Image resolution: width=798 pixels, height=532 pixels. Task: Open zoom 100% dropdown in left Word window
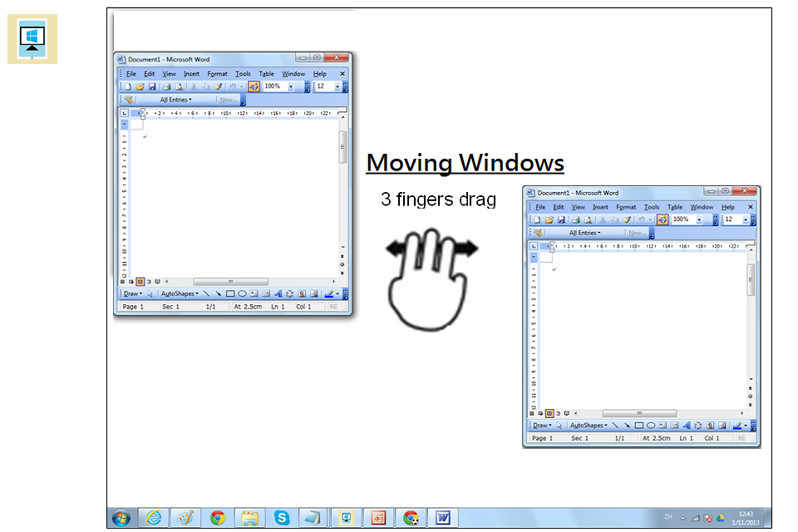[x=291, y=87]
